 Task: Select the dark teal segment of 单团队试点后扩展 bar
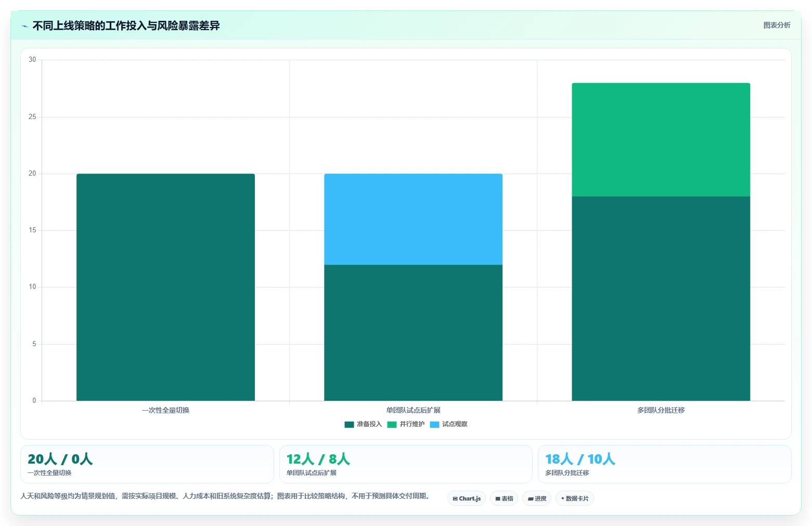click(413, 333)
